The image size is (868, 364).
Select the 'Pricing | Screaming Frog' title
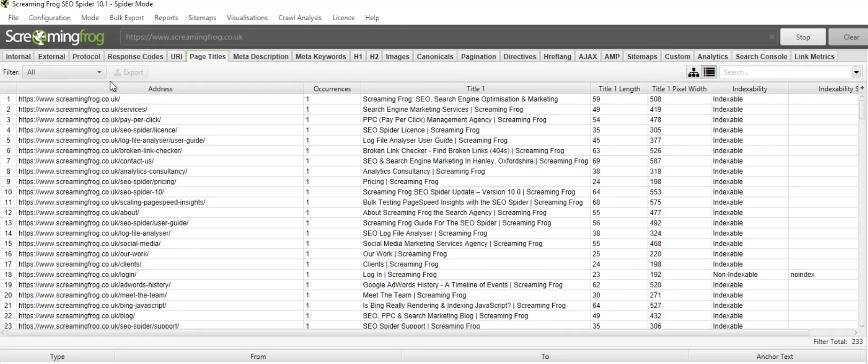pos(400,182)
